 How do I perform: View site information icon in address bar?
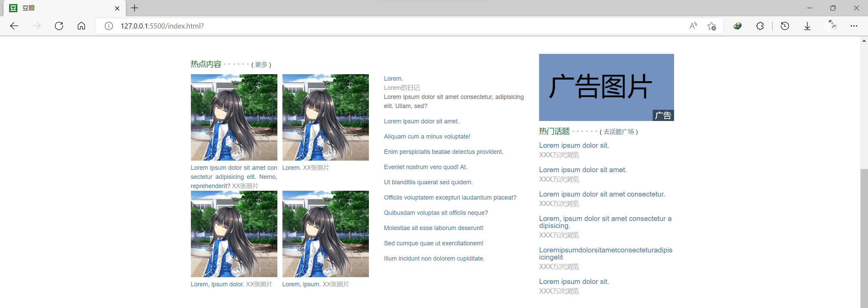click(108, 26)
